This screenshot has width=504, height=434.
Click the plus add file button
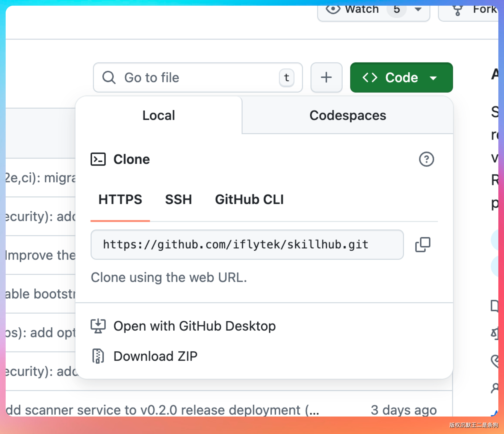point(326,77)
